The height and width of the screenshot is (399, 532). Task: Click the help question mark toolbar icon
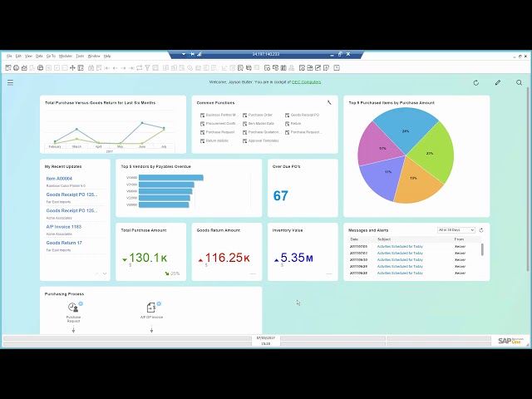[337, 68]
